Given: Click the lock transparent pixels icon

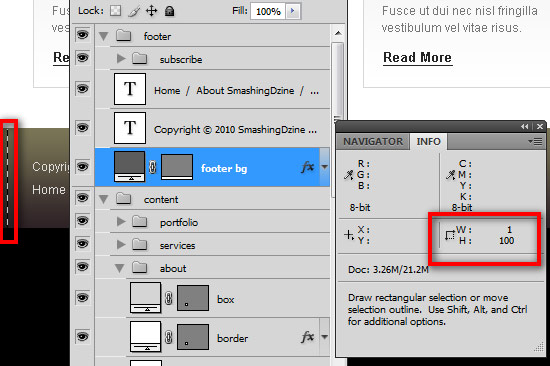Looking at the screenshot, I should (115, 11).
